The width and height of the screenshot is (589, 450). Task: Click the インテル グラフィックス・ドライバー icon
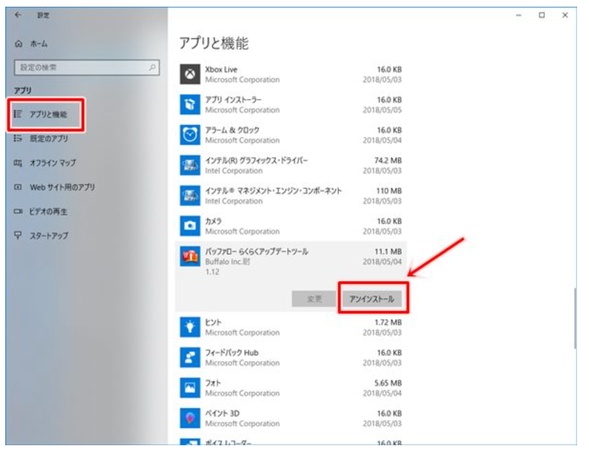tap(190, 165)
